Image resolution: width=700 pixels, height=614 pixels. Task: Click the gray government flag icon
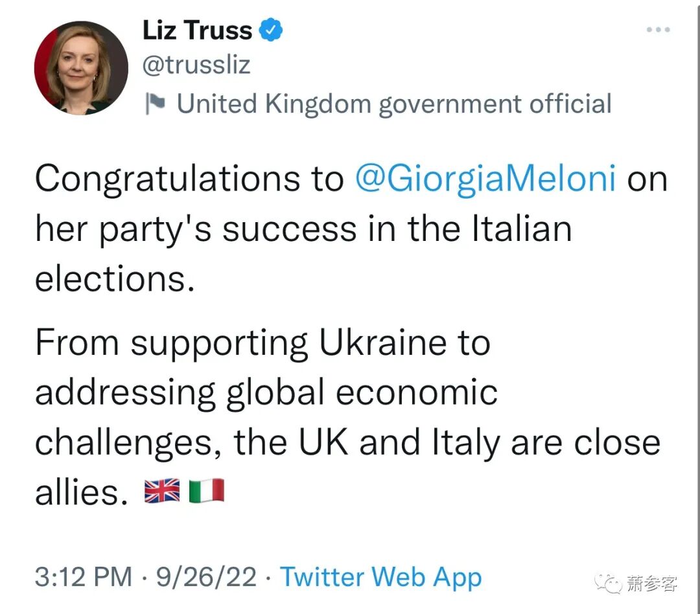156,104
